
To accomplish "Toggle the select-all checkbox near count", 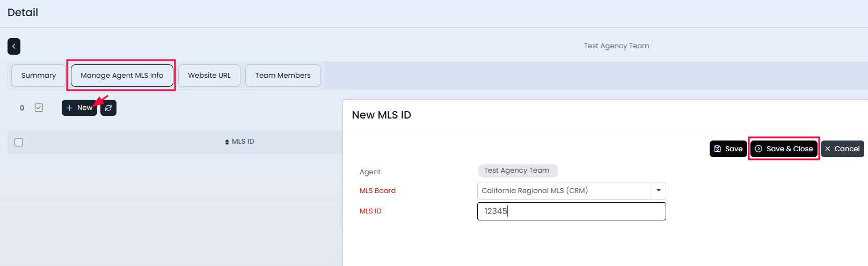I will (39, 108).
